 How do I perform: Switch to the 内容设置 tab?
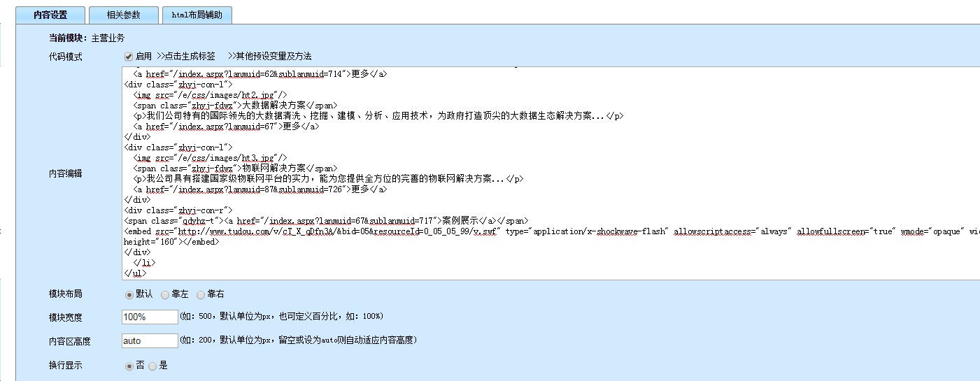50,15
